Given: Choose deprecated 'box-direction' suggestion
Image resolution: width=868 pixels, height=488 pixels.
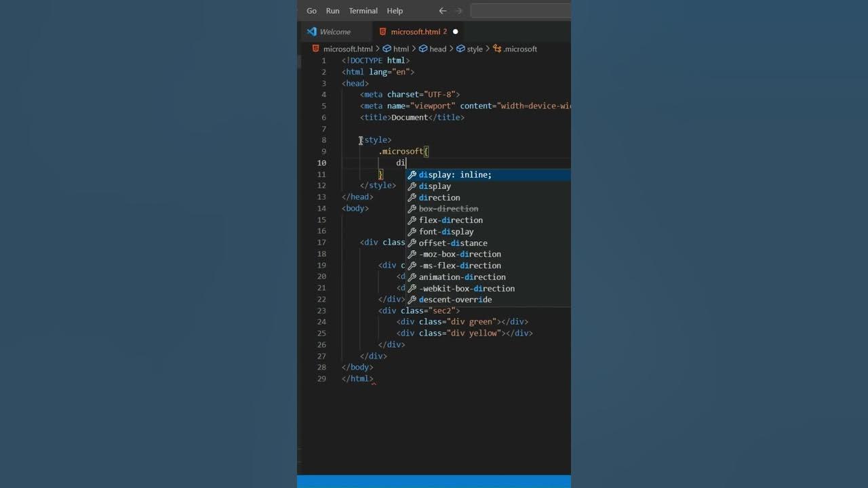Looking at the screenshot, I should [488, 209].
